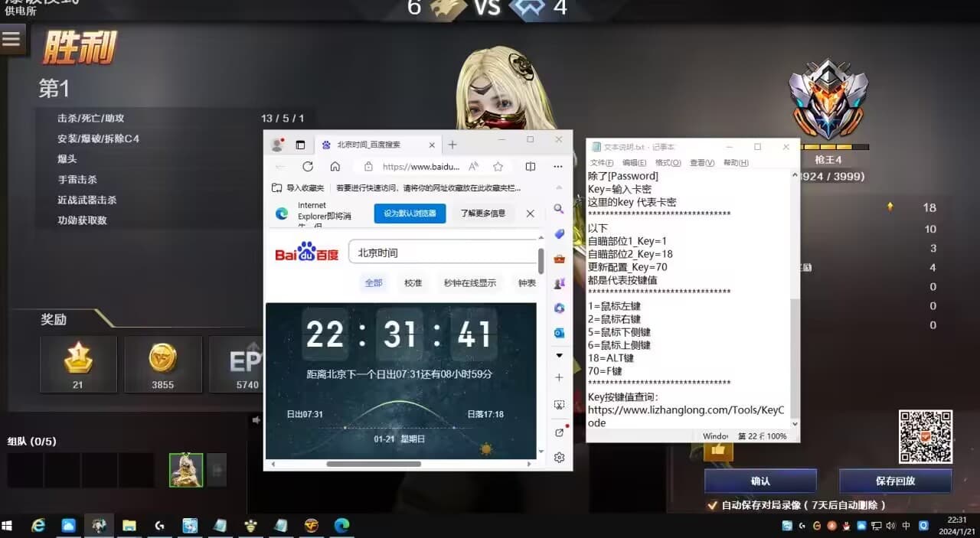Image resolution: width=980 pixels, height=538 pixels.
Task: Open the Edge sidebar shopping tag icon
Action: 559,234
